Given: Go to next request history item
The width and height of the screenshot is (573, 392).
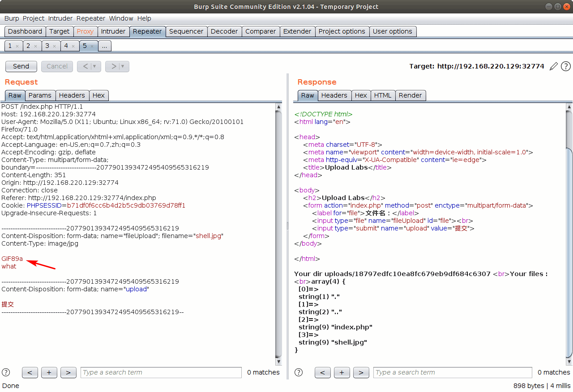Looking at the screenshot, I should point(113,66).
